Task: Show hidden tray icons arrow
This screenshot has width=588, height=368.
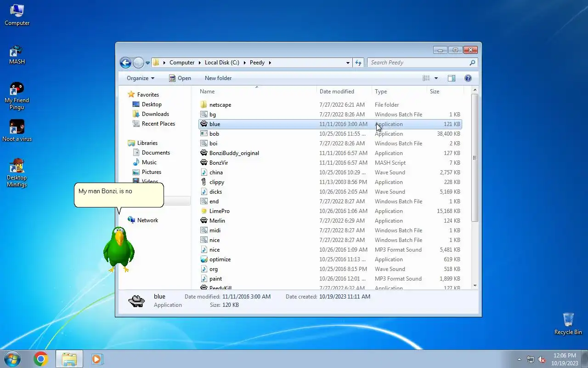Action: pyautogui.click(x=520, y=359)
